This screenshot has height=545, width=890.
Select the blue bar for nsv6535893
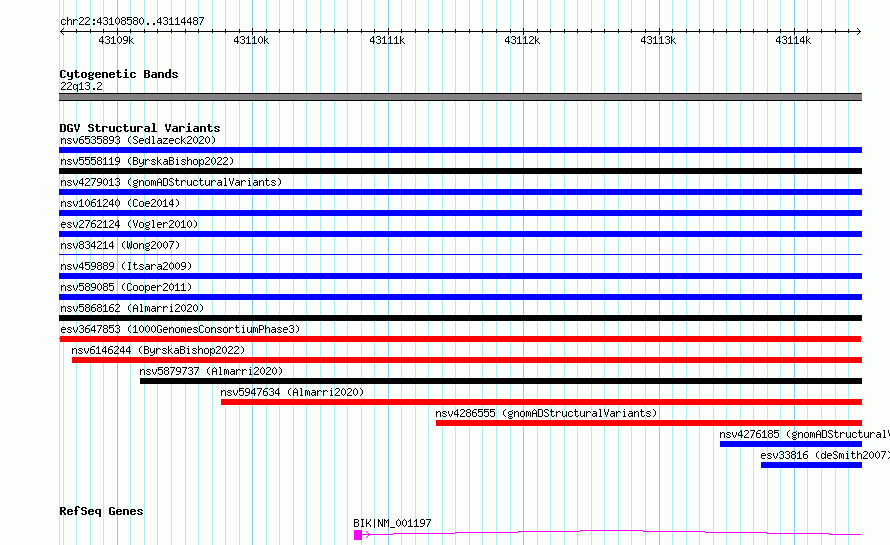pos(460,150)
